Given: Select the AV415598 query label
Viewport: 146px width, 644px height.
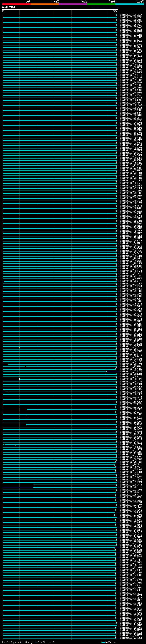Looking at the screenshot, I should click(x=8, y=7).
